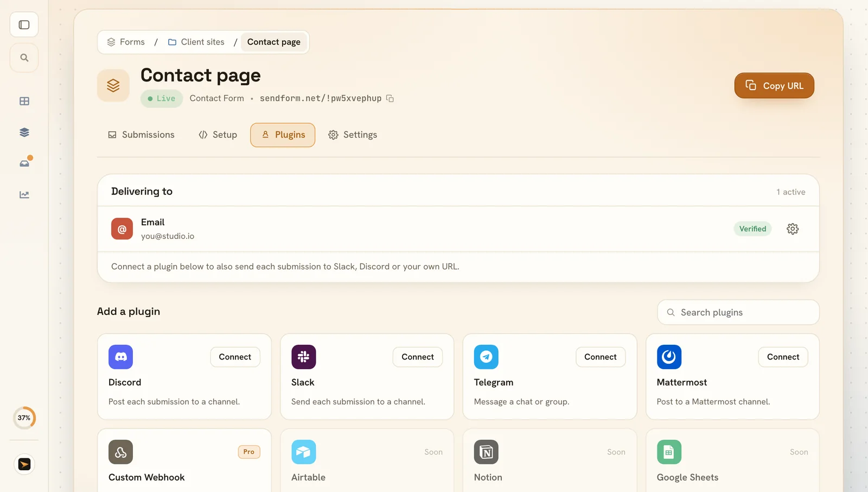Open Email delivery settings gear
The image size is (868, 492).
[793, 229]
